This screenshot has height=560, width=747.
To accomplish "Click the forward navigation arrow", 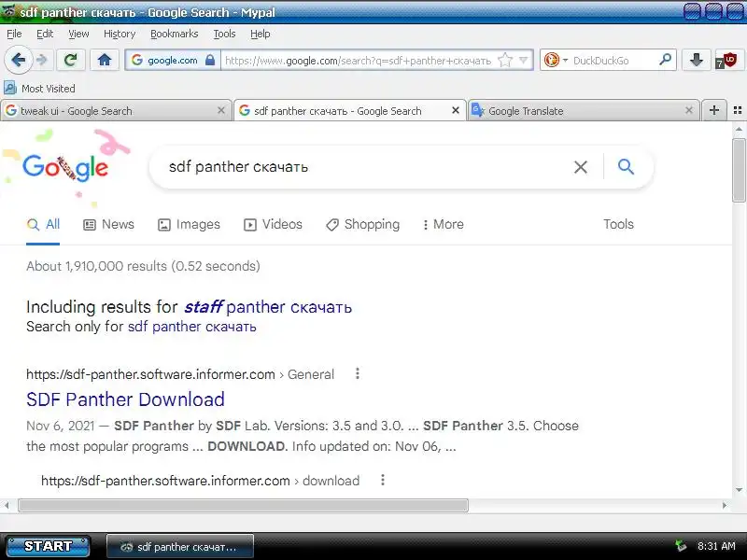I will [42, 60].
